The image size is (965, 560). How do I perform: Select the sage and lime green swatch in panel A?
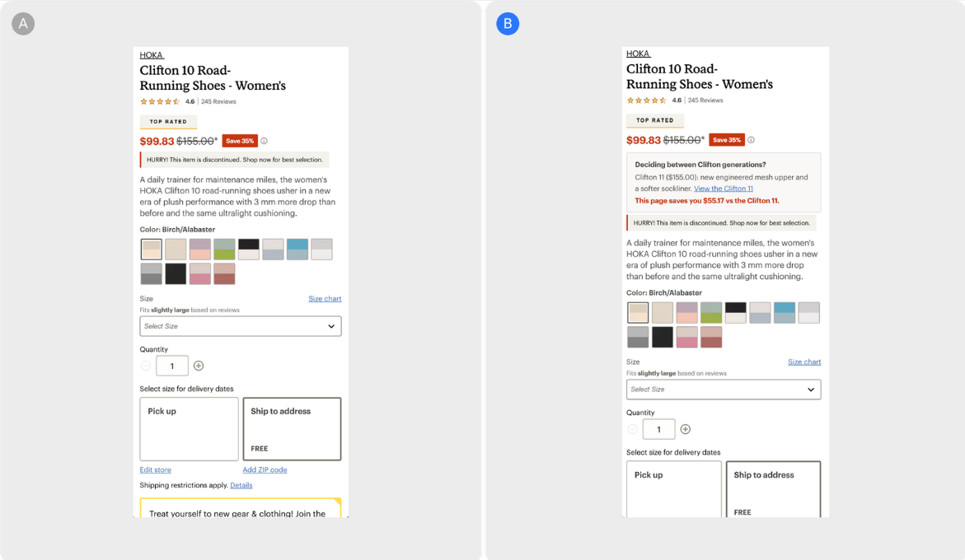coord(224,249)
